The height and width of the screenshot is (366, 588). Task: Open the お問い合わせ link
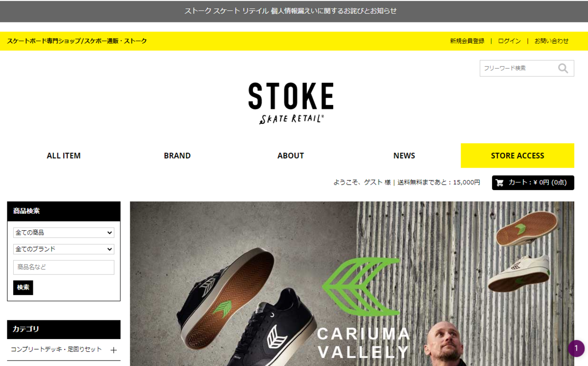(x=551, y=41)
